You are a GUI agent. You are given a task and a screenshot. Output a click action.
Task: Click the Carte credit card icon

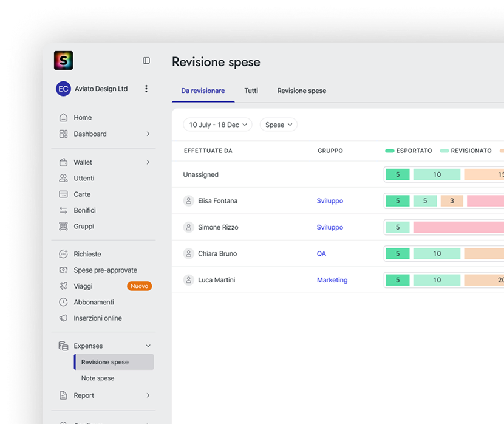pyautogui.click(x=63, y=194)
